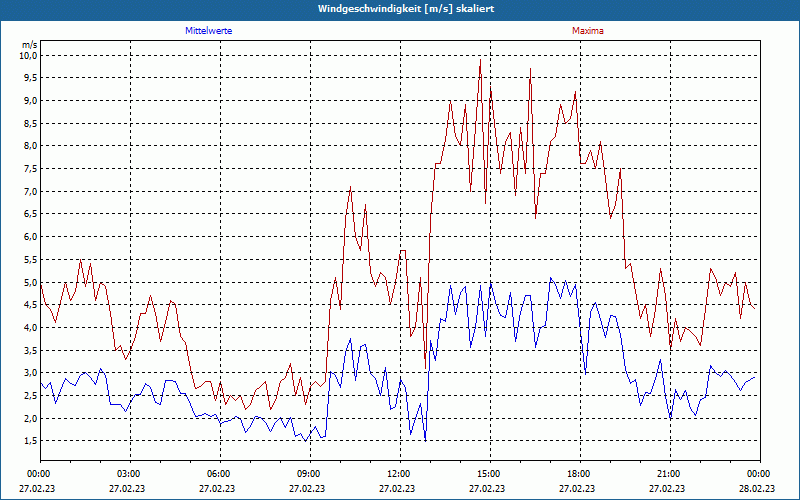The image size is (800, 500).
Task: Click the 7,0 y-axis value
Action: tap(31, 191)
